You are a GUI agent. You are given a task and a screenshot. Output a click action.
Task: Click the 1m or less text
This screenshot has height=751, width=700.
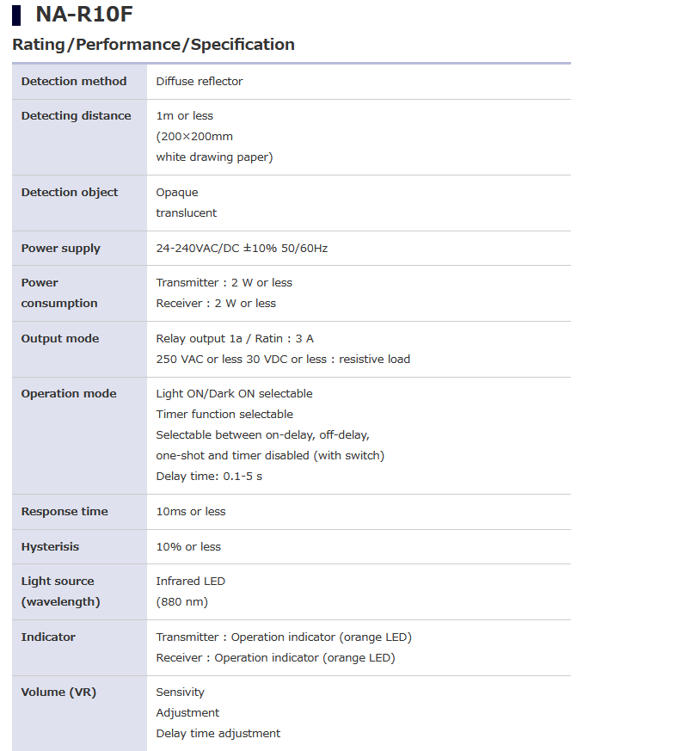pyautogui.click(x=184, y=116)
